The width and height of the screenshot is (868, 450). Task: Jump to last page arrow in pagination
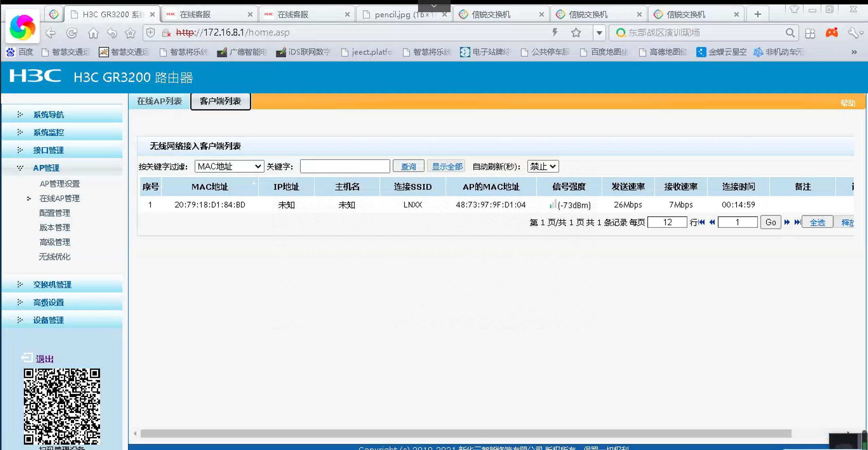[797, 222]
